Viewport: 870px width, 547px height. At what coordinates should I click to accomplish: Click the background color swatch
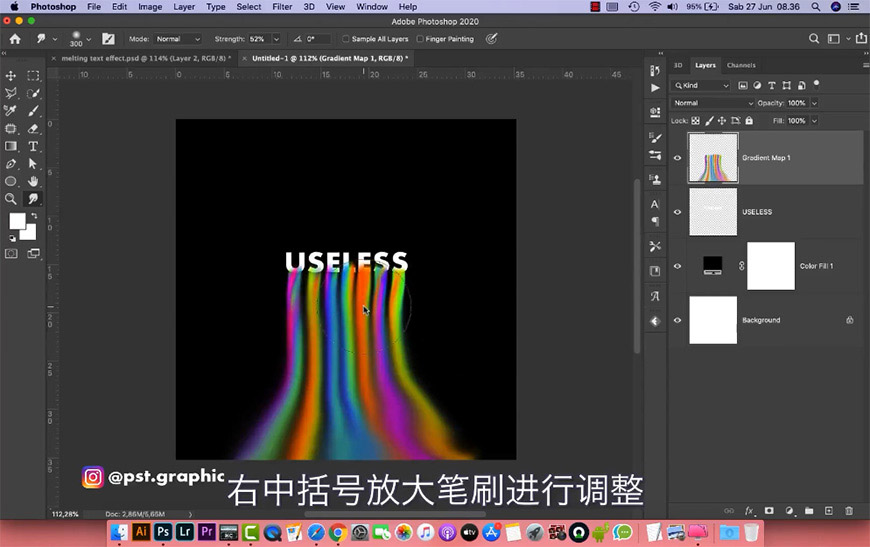[x=29, y=233]
